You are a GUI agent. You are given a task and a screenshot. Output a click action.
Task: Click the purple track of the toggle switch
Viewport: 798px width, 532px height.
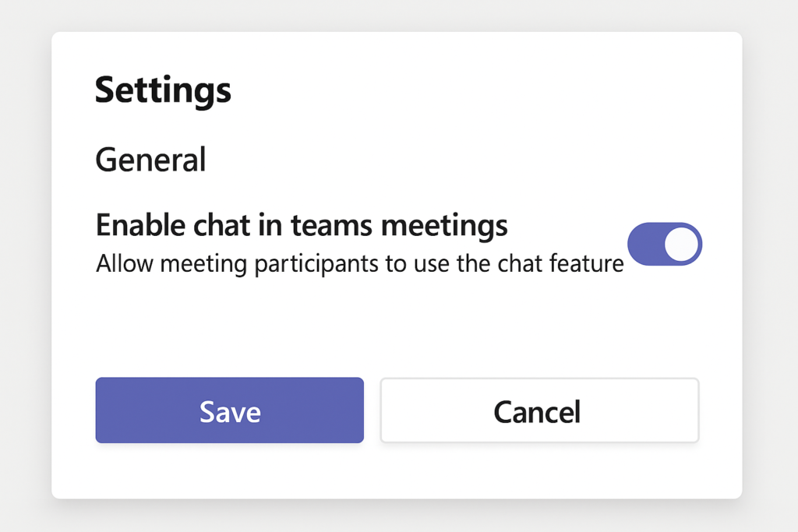645,244
